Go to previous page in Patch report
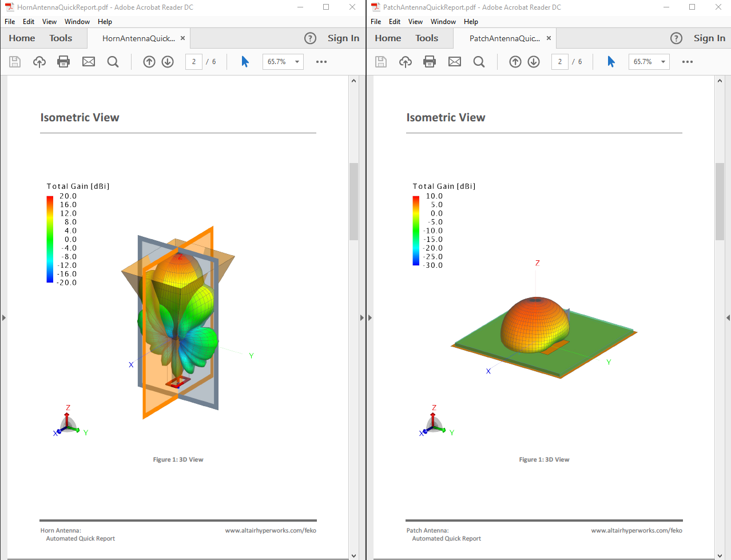This screenshot has width=731, height=560. click(515, 62)
